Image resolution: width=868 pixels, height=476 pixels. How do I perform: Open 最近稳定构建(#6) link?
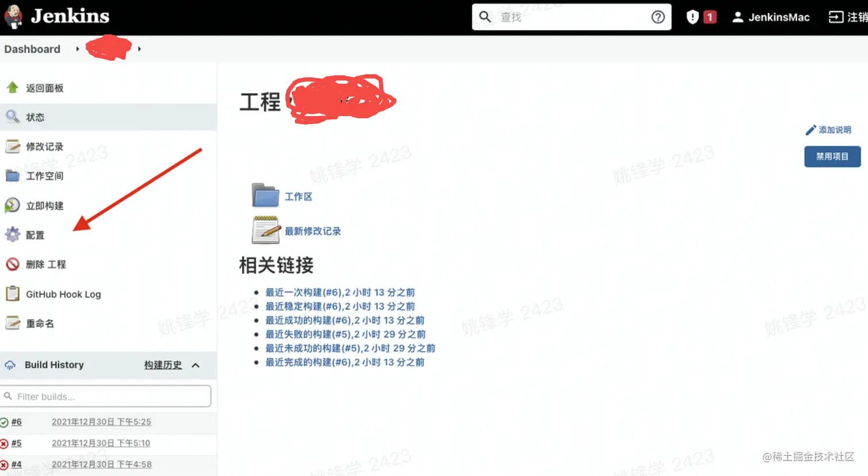tap(340, 307)
